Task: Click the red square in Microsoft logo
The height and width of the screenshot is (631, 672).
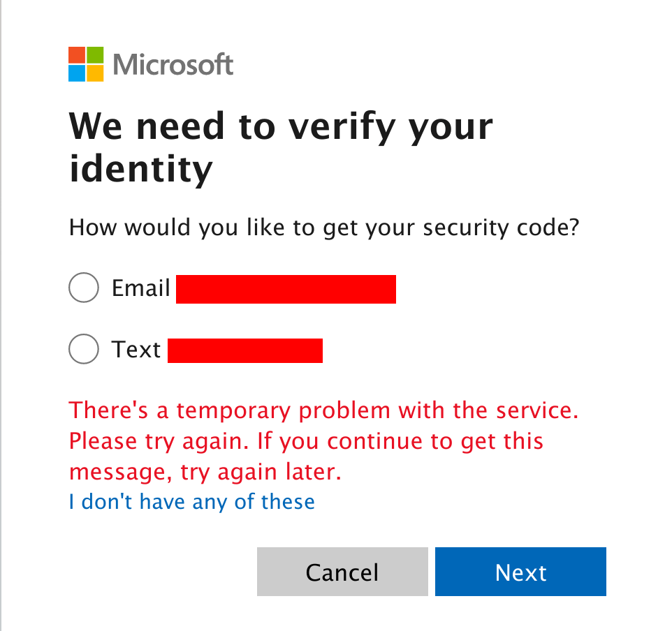Action: 77,55
